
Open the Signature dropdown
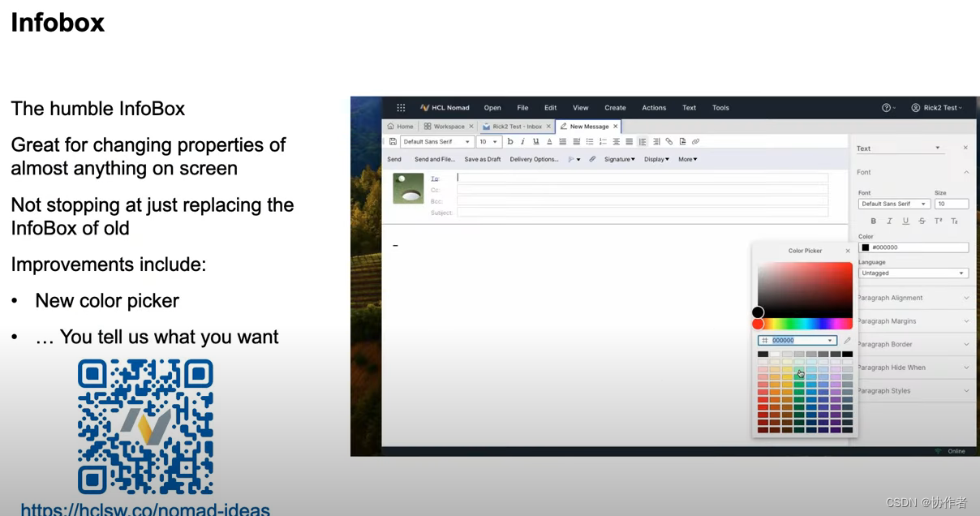(620, 160)
